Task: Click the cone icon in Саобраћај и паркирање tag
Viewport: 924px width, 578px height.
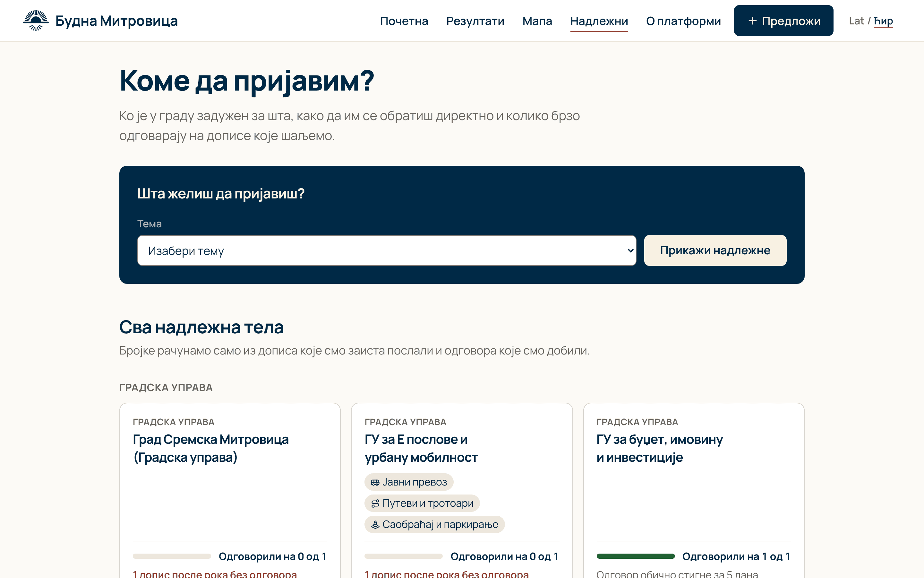Action: [x=375, y=524]
